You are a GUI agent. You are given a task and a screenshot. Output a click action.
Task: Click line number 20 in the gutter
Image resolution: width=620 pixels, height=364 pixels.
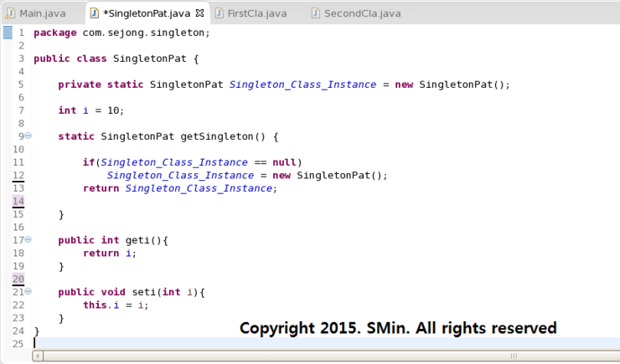coord(18,279)
